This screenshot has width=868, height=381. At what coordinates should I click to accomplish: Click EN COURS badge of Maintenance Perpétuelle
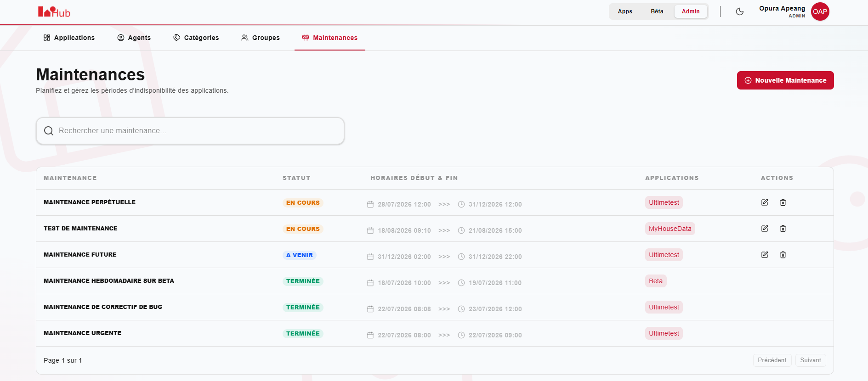(x=303, y=203)
